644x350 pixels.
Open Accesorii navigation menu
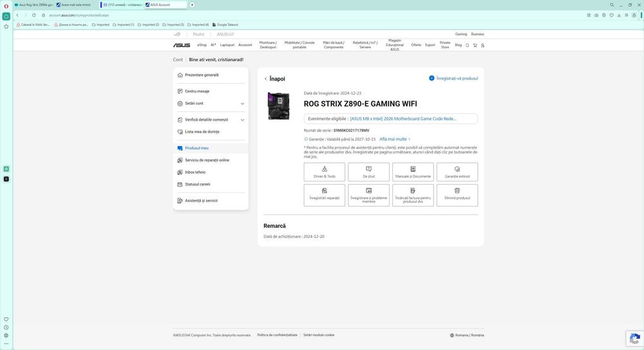(x=245, y=45)
